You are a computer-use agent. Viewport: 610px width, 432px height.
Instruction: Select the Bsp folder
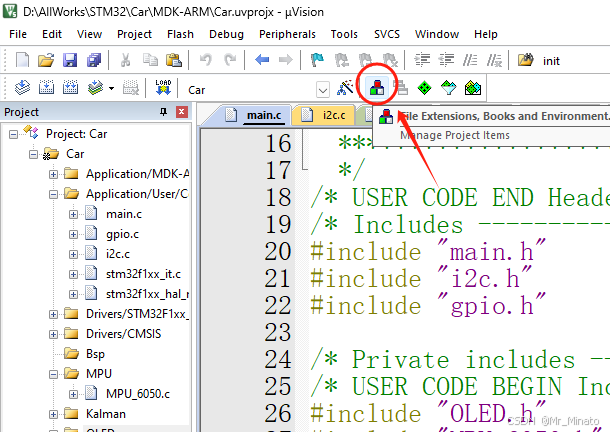pyautogui.click(x=95, y=354)
